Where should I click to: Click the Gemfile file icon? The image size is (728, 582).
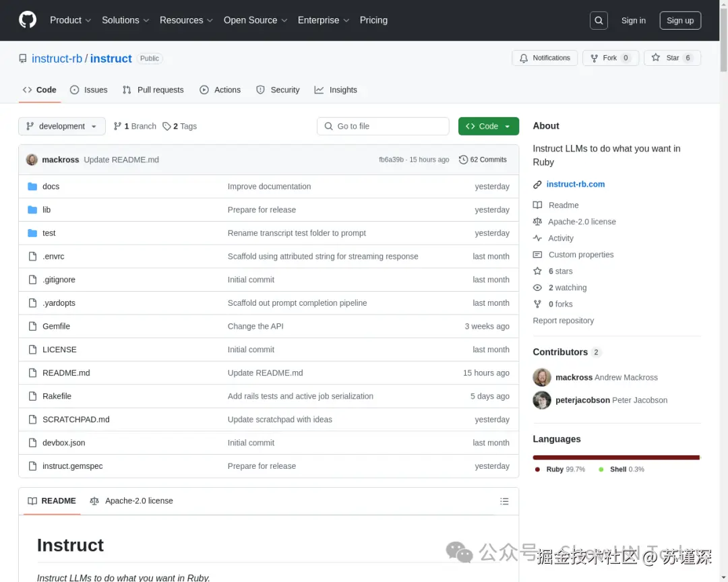[x=32, y=326]
